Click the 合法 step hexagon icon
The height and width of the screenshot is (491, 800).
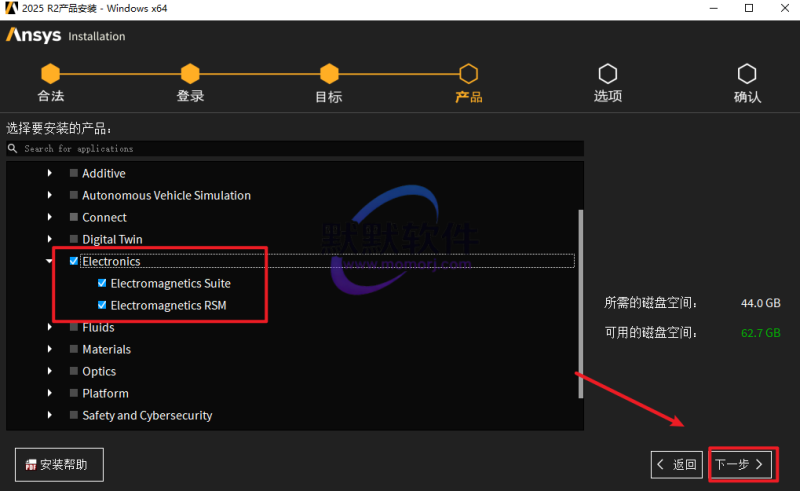(50, 74)
